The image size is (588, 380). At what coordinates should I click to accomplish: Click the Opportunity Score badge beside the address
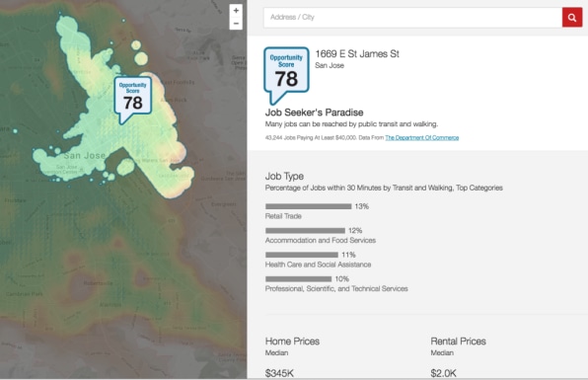pos(286,75)
